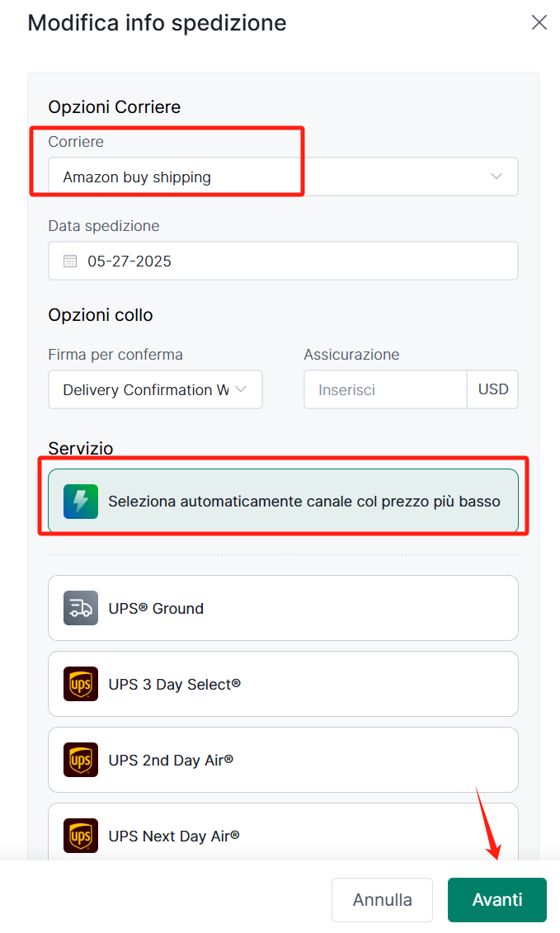Click the USD currency label
The height and width of the screenshot is (933, 560).
pos(492,389)
